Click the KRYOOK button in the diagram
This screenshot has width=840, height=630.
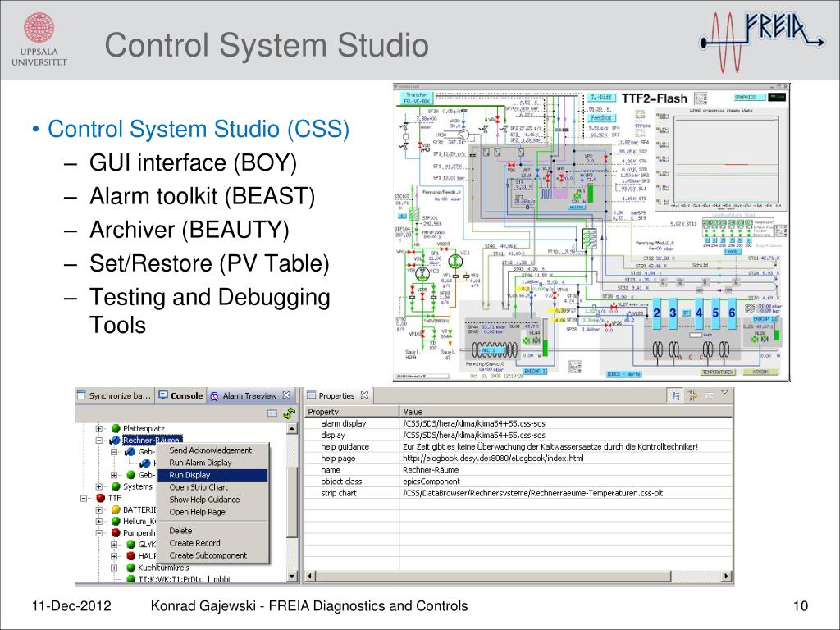pyautogui.click(x=761, y=372)
